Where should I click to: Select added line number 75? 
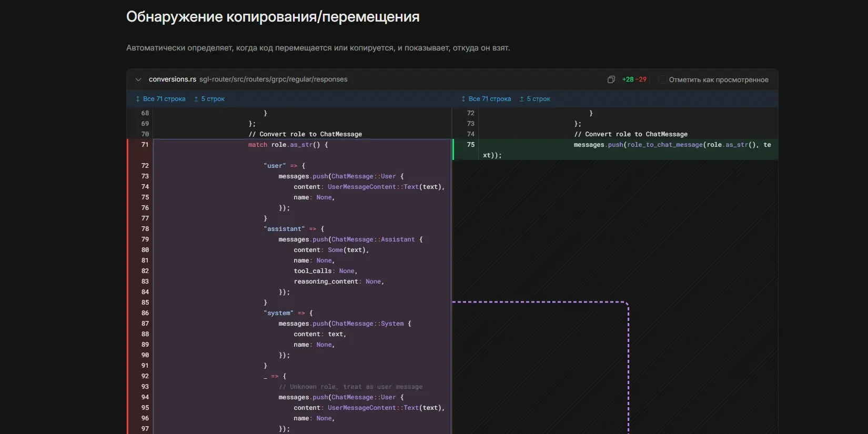471,145
